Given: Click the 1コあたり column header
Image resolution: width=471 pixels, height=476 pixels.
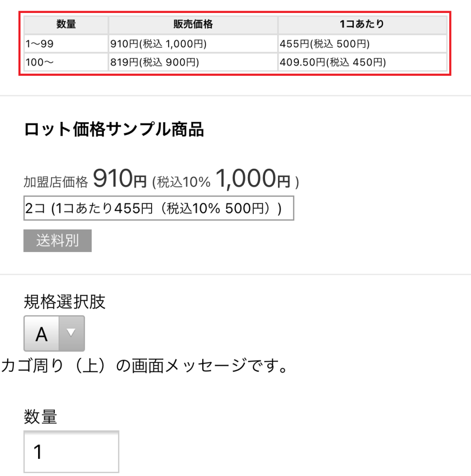Looking at the screenshot, I should [x=362, y=25].
